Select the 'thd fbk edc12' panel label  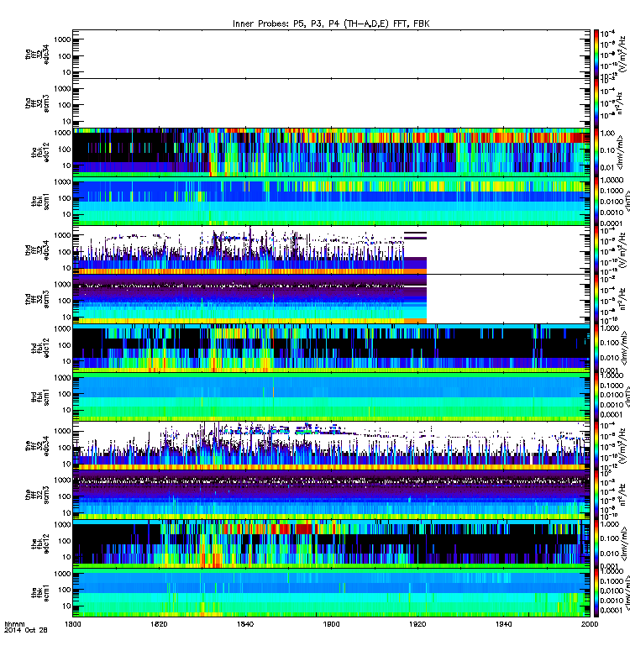(40, 348)
